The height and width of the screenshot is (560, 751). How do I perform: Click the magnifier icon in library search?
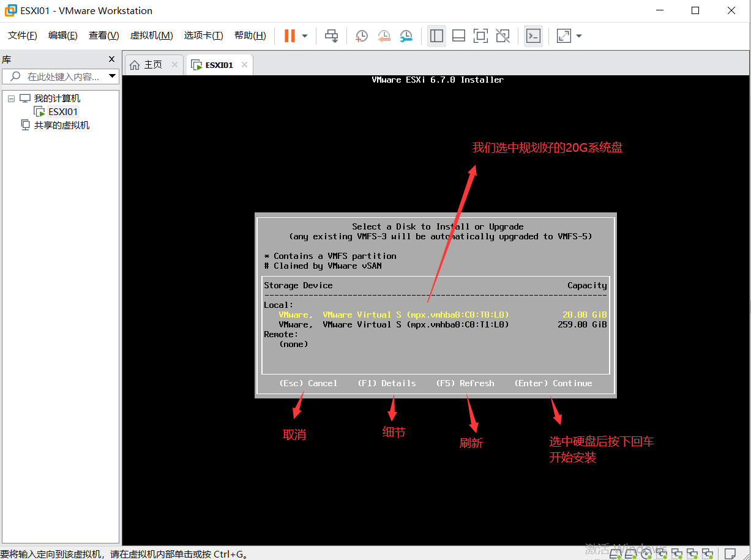(15, 77)
